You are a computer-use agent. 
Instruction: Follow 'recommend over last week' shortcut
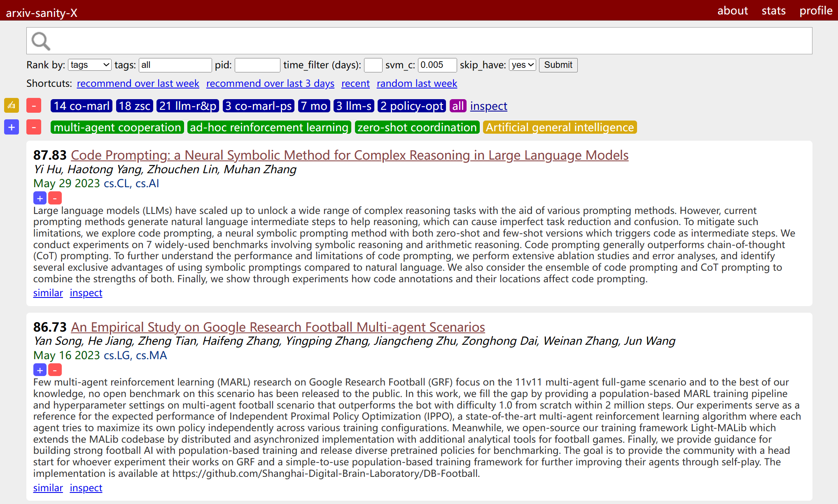tap(138, 84)
